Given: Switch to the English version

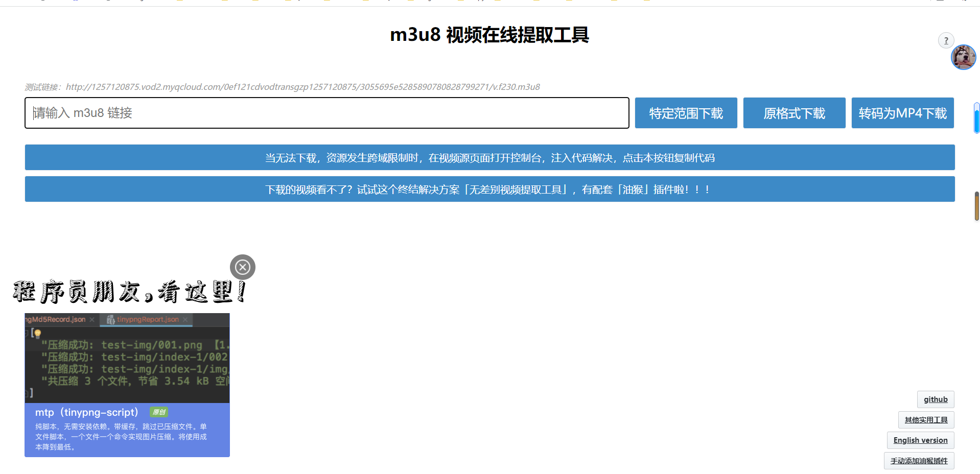Looking at the screenshot, I should pos(920,440).
